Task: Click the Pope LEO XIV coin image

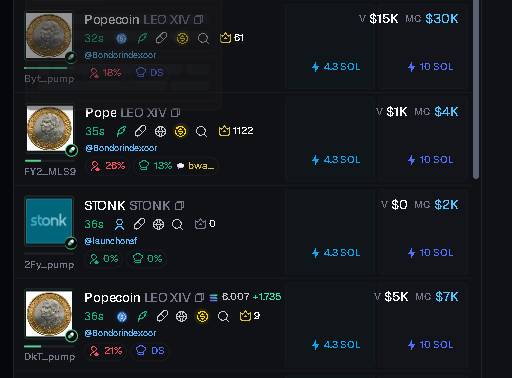Action: [x=50, y=128]
